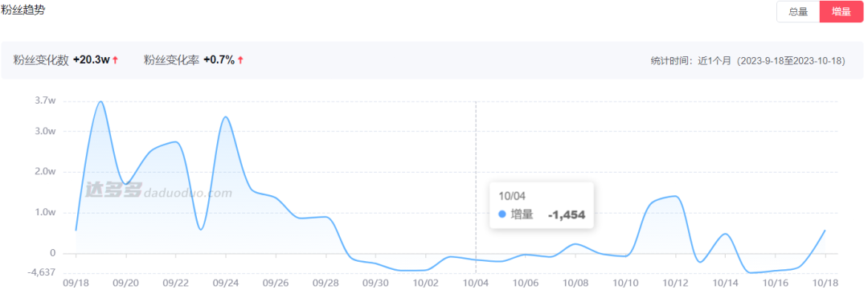Viewport: 868px width, 290px height.
Task: Select the 09/24 x-axis date label
Action: [x=226, y=282]
